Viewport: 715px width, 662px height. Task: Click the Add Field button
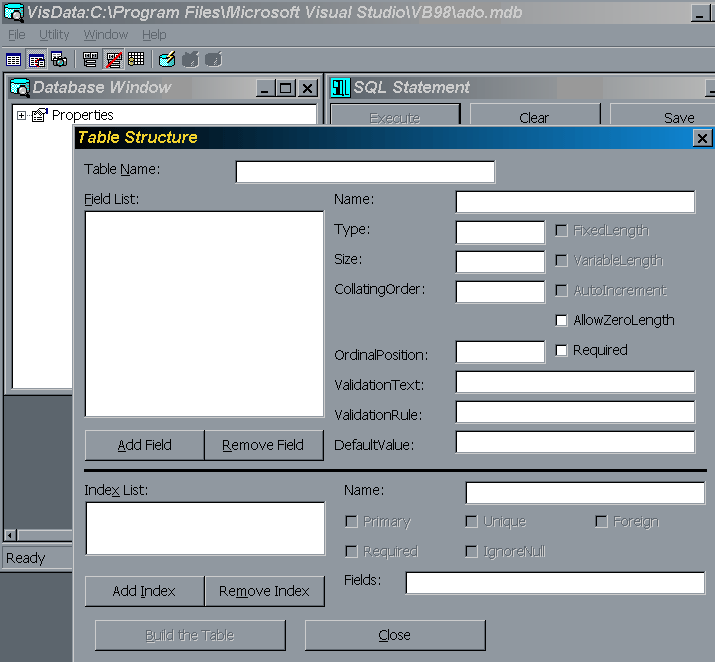pyautogui.click(x=145, y=445)
